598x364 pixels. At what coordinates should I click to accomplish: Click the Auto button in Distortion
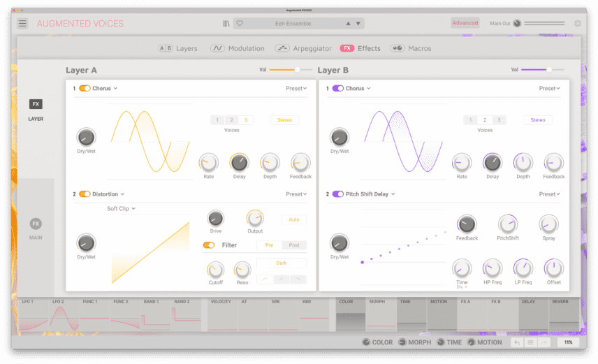[294, 219]
